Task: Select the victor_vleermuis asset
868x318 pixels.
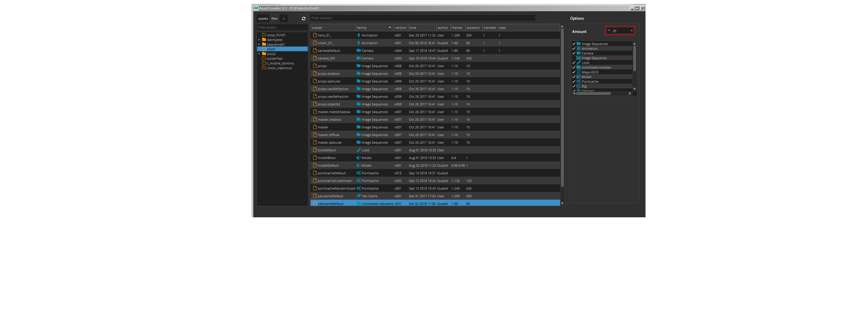Action: (x=279, y=68)
